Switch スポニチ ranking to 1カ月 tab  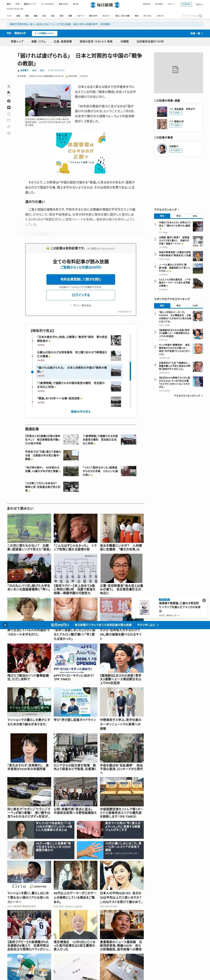point(195,305)
